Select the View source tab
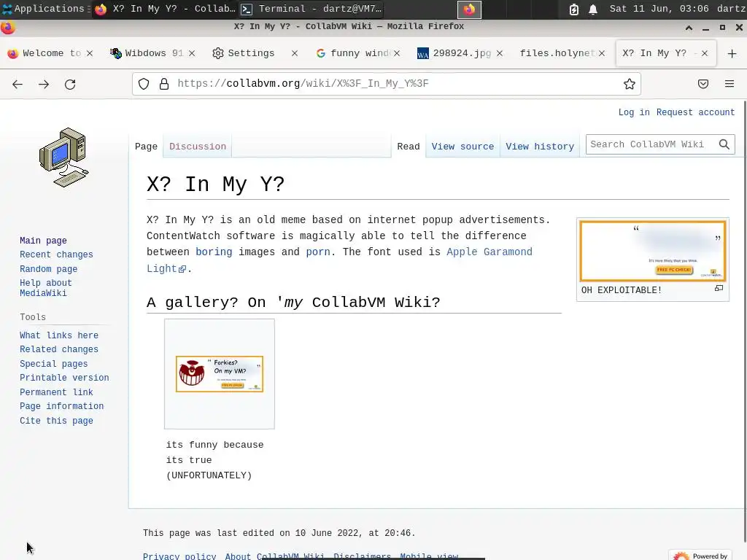 coord(462,147)
